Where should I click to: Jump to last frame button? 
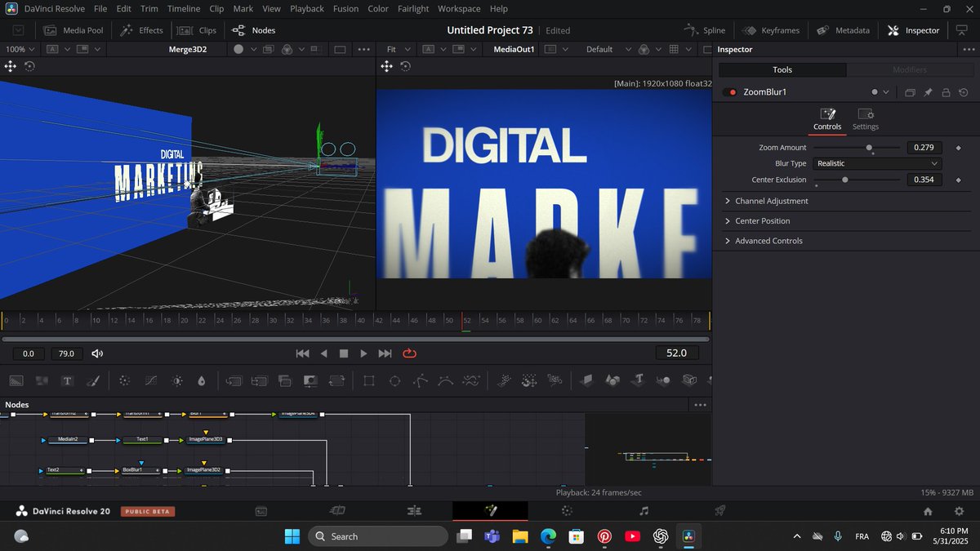tap(385, 353)
